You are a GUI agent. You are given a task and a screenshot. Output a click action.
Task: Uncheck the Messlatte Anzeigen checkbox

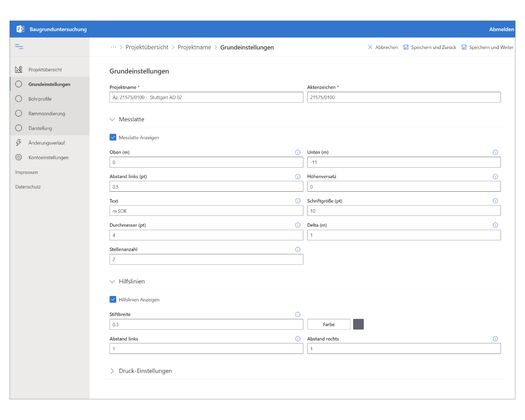click(113, 137)
